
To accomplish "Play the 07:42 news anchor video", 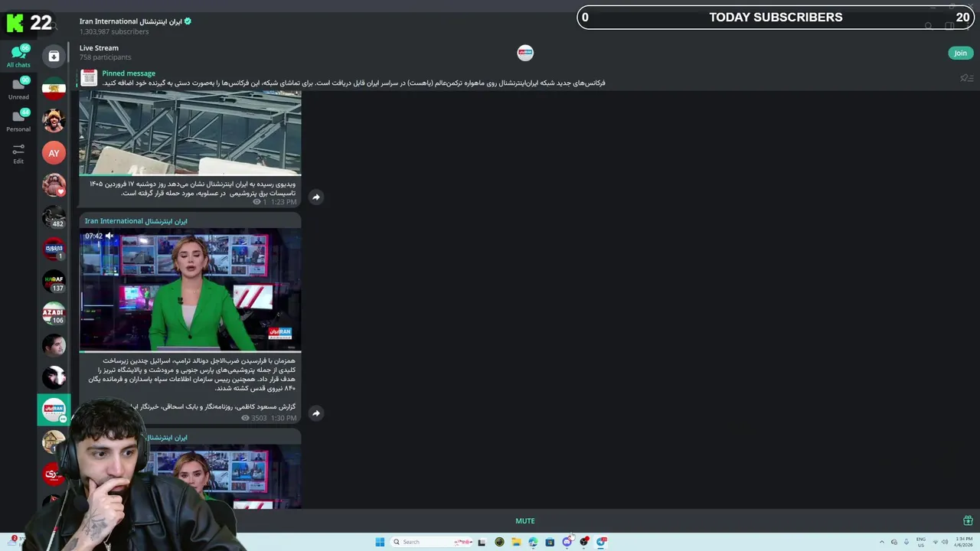I will [190, 289].
